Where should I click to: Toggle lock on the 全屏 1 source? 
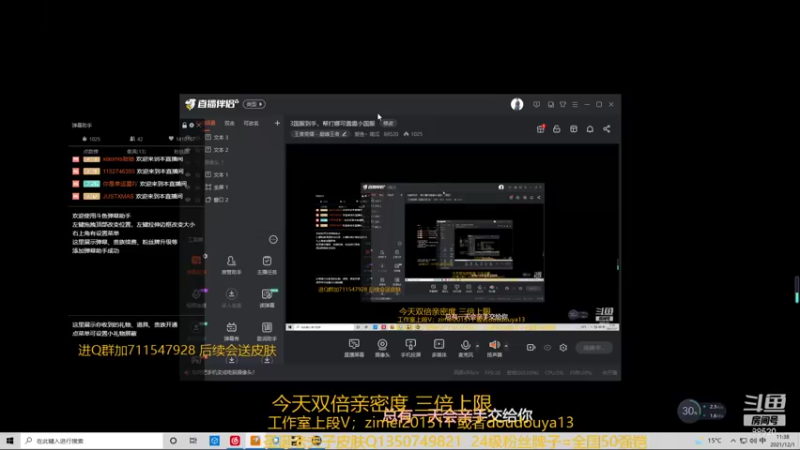pyautogui.click(x=198, y=187)
